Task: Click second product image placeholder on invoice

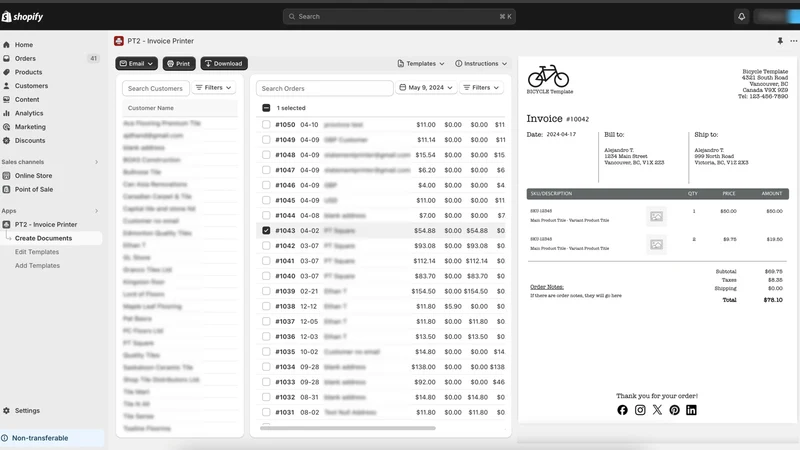Action: pos(656,244)
